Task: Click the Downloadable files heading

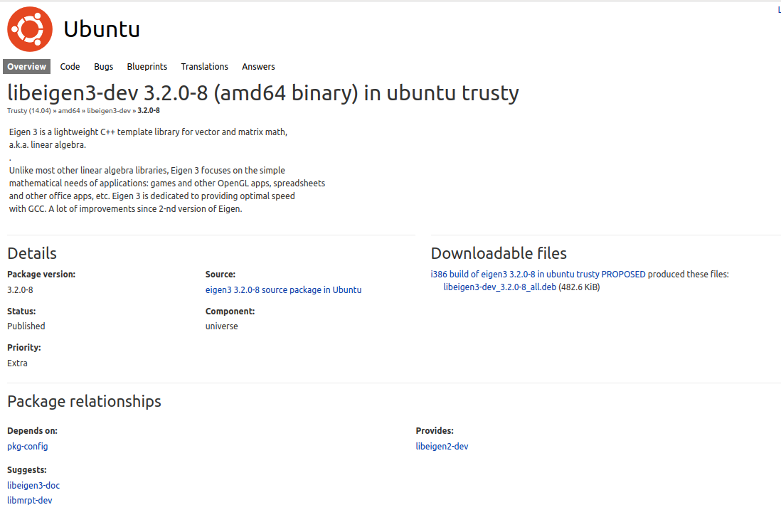Action: coord(499,253)
